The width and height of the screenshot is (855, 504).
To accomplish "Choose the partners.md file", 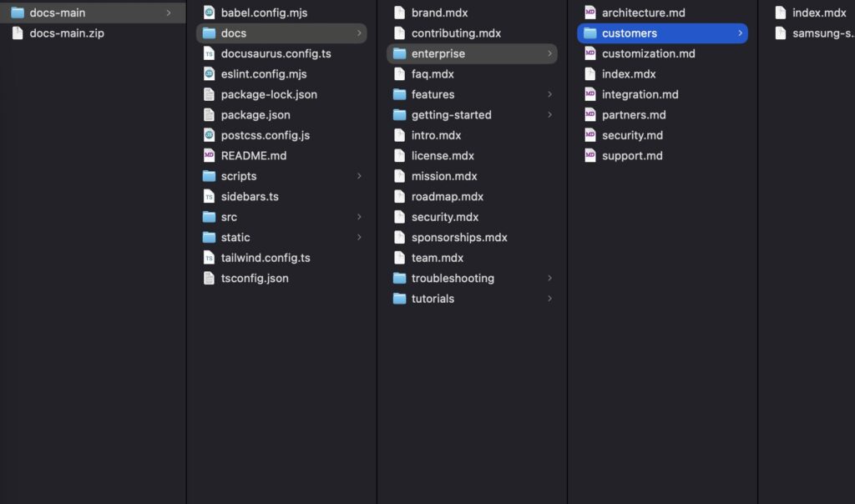I will click(634, 115).
